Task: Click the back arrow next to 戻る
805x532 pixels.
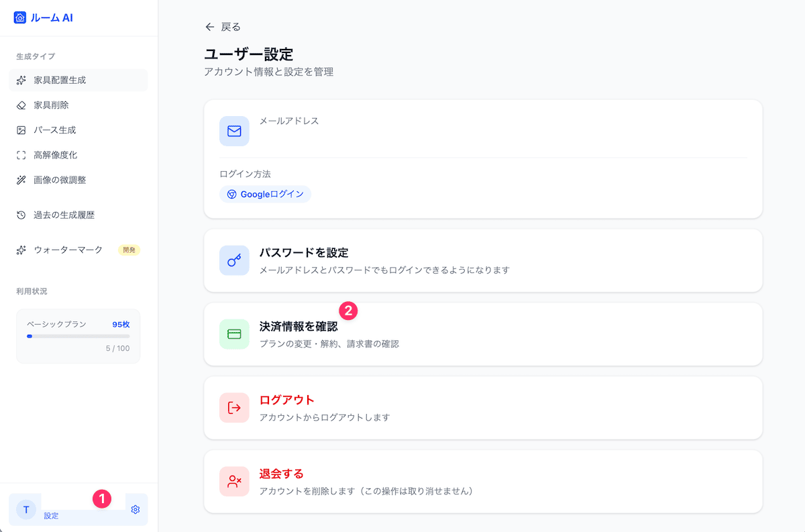Action: tap(210, 27)
